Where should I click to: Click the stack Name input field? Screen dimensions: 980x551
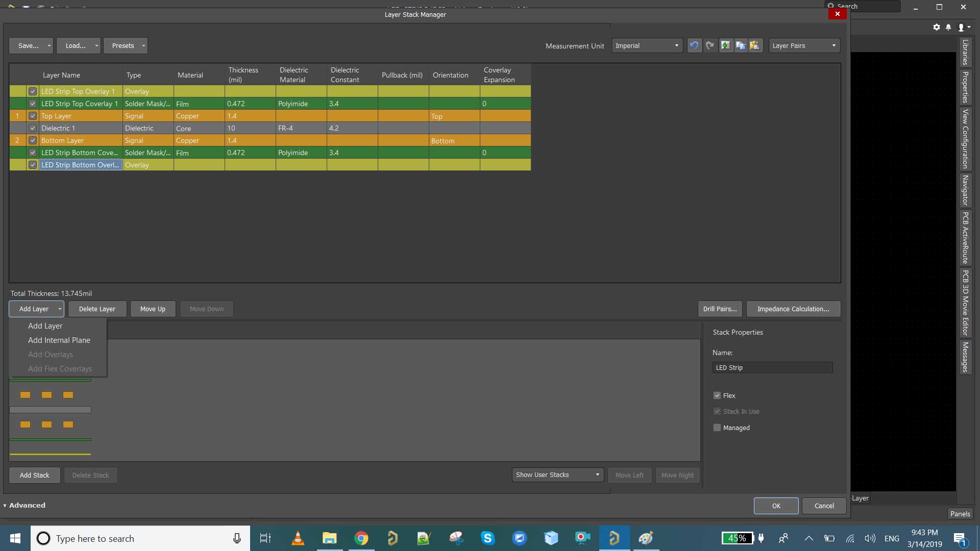(772, 367)
